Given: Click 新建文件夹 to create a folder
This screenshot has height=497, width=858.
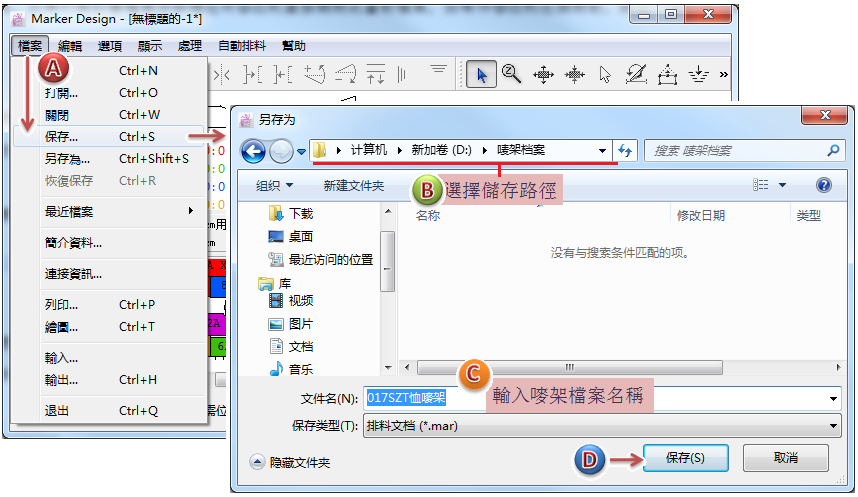Looking at the screenshot, I should [x=353, y=185].
